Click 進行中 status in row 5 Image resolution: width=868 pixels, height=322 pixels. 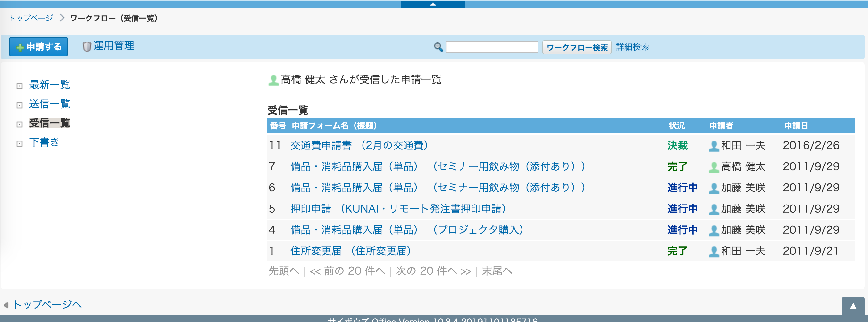pos(682,209)
